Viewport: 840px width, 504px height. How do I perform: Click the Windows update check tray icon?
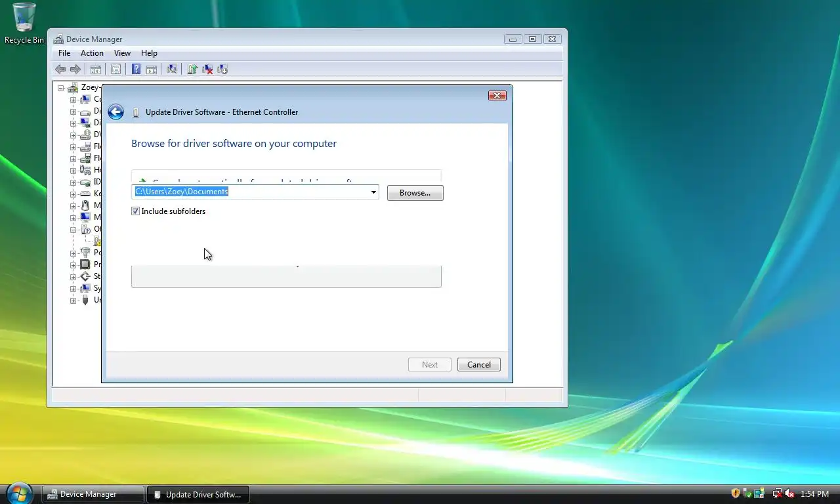coord(747,493)
